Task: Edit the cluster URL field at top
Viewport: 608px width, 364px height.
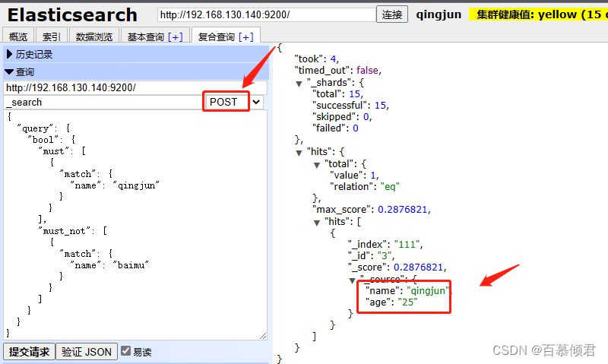Action: coord(267,14)
